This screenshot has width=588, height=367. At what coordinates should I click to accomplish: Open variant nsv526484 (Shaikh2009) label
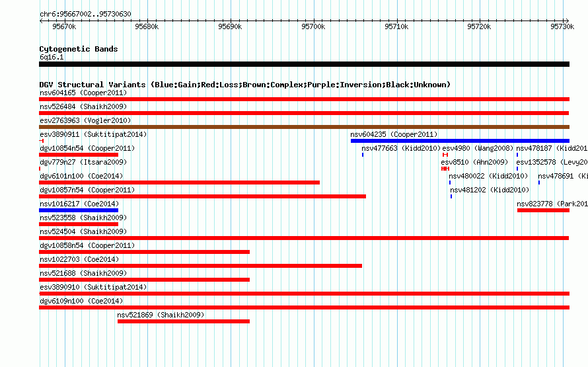coord(83,106)
